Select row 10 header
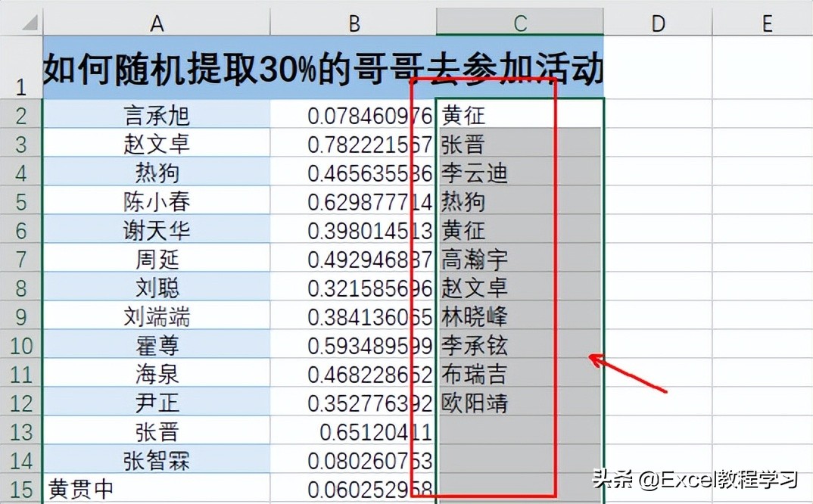This screenshot has width=813, height=504. [x=20, y=345]
